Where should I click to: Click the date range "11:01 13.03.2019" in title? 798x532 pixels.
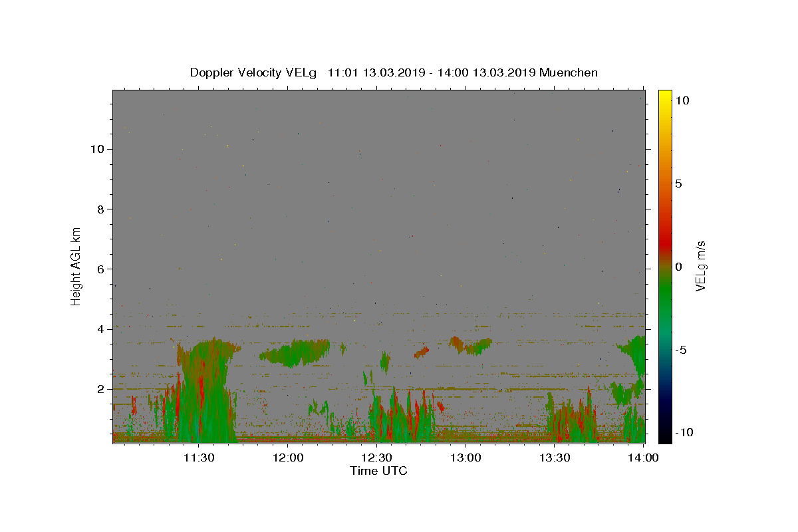click(378, 72)
